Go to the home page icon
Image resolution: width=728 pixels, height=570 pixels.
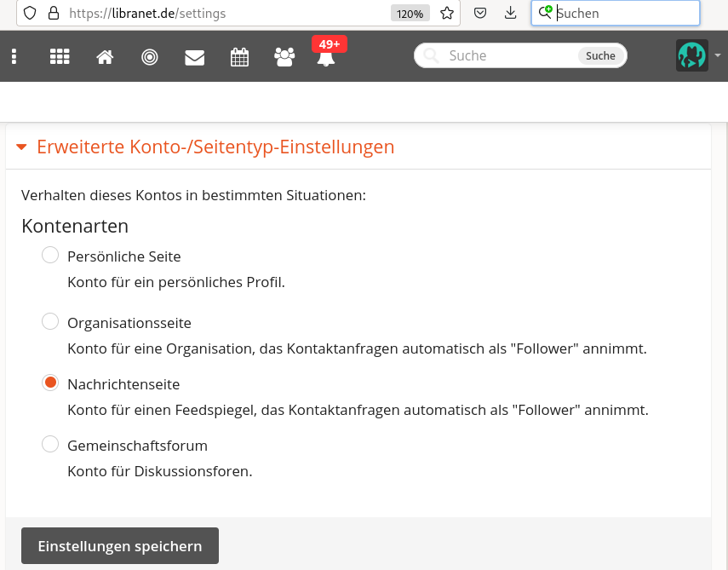pos(105,57)
